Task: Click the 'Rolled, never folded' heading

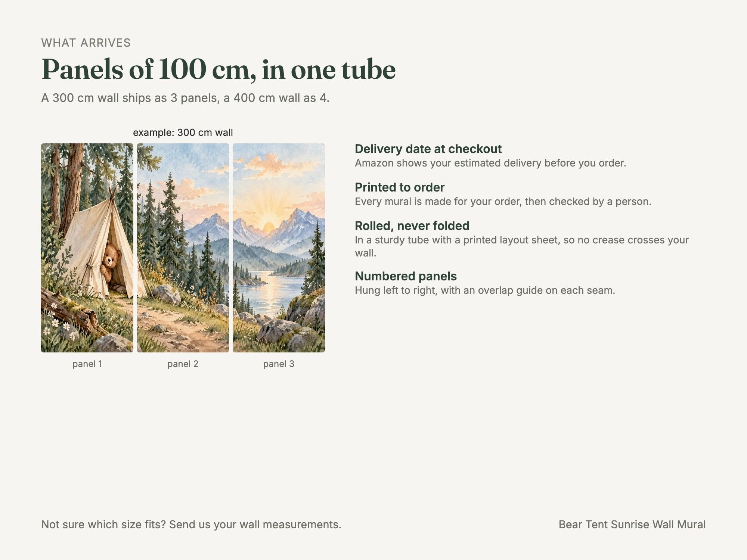Action: pyautogui.click(x=412, y=226)
